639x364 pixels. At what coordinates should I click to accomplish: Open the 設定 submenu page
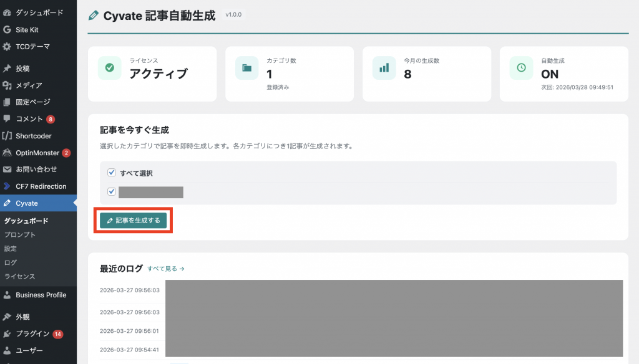11,249
